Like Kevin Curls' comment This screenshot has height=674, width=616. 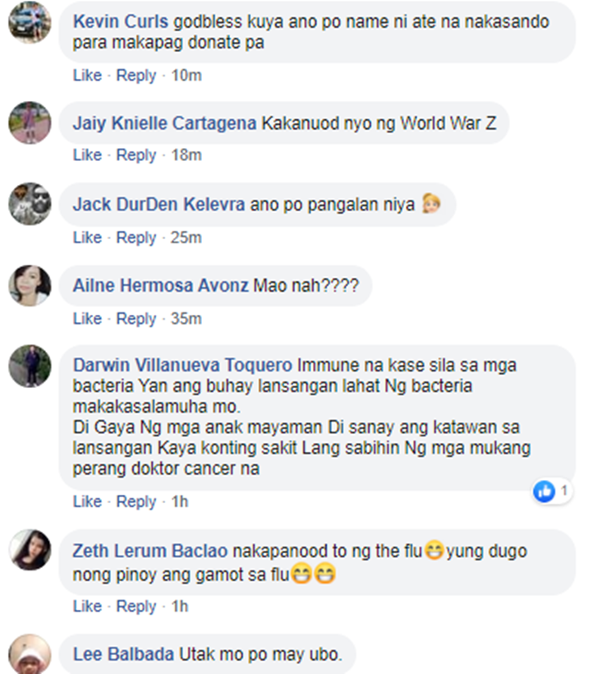coord(87,76)
